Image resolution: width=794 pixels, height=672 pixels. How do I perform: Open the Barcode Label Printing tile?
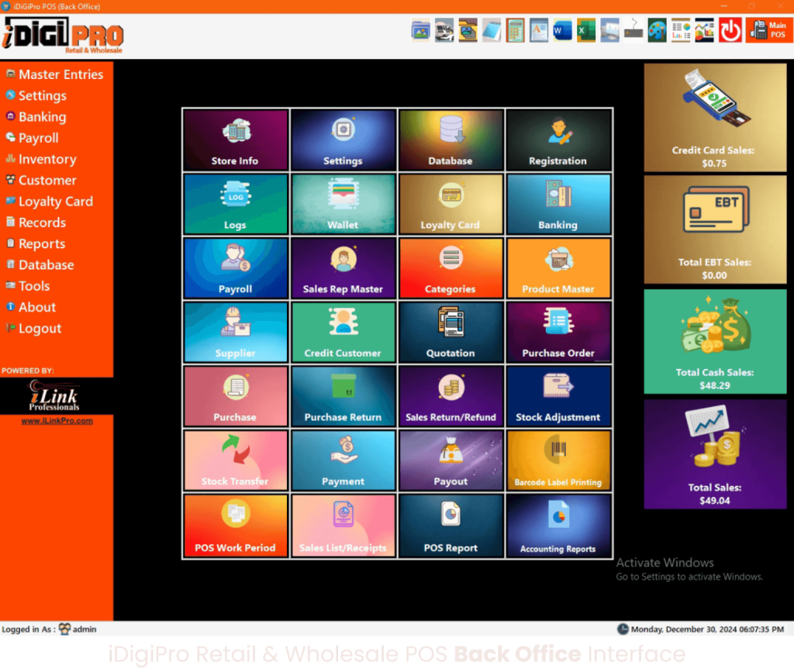pyautogui.click(x=558, y=461)
